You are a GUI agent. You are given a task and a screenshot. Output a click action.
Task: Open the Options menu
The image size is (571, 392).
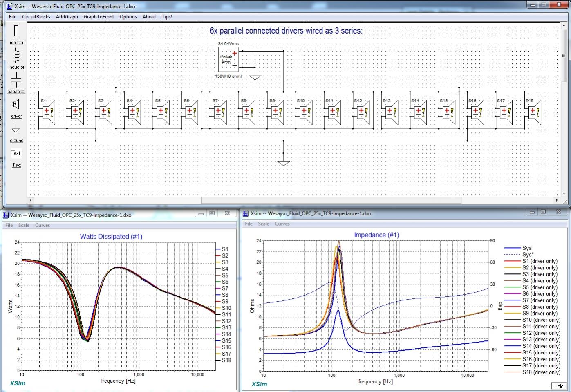click(x=128, y=17)
